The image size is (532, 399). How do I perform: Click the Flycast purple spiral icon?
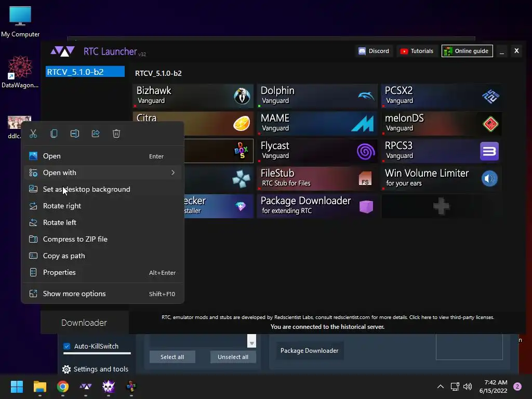pos(366,151)
